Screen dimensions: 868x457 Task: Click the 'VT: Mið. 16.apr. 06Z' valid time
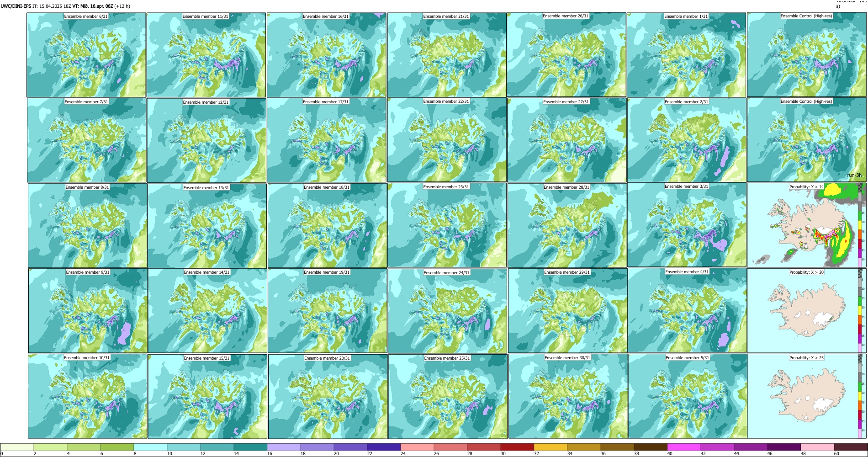[x=93, y=6]
